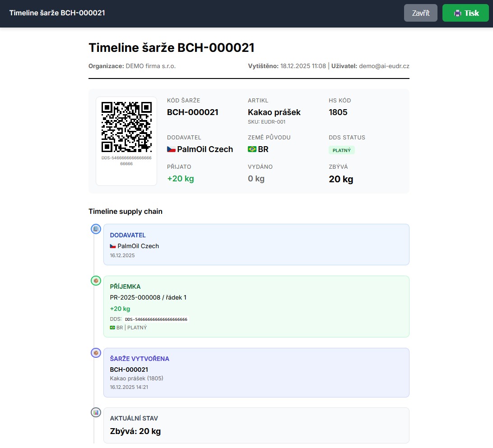Screen dimensions: 493x448
Task: Click the DDS number code in Příjemka card
Action: [156, 319]
